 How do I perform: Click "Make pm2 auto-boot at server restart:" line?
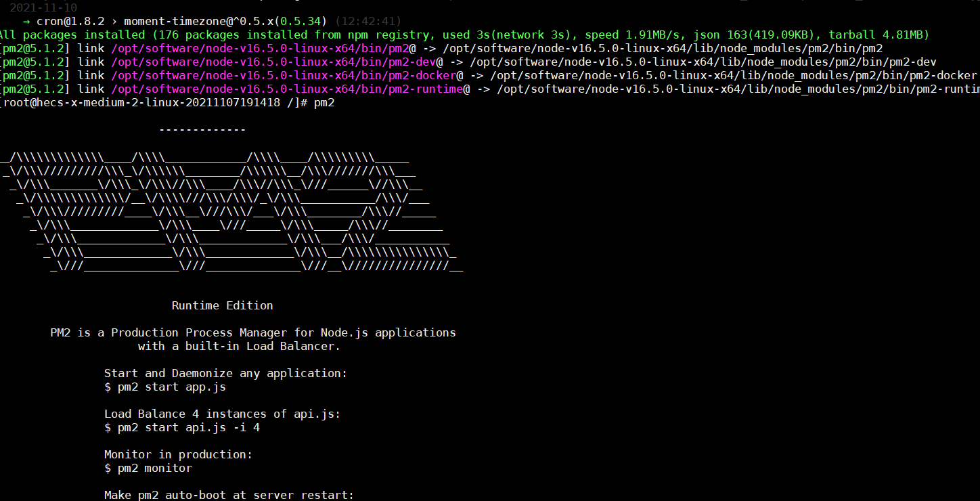point(229,495)
